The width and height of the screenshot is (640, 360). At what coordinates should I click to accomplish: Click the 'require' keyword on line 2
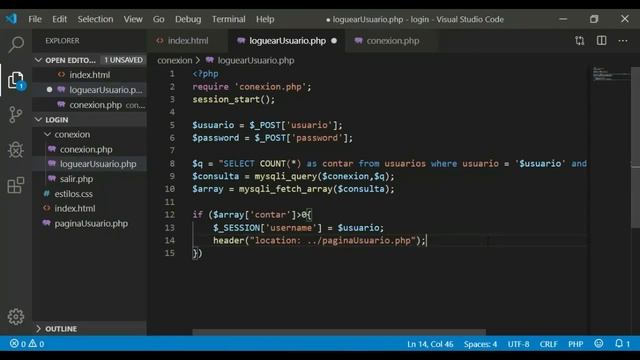[x=211, y=87]
